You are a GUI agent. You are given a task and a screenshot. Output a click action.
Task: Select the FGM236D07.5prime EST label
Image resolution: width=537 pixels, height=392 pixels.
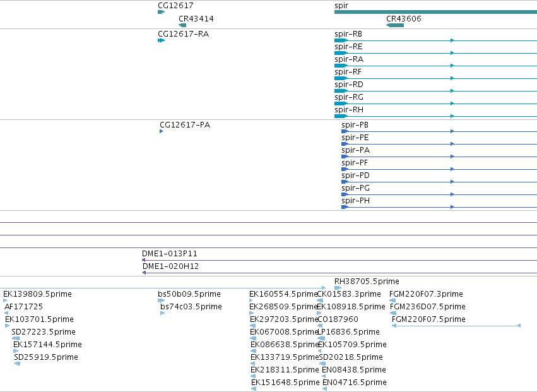(x=427, y=307)
